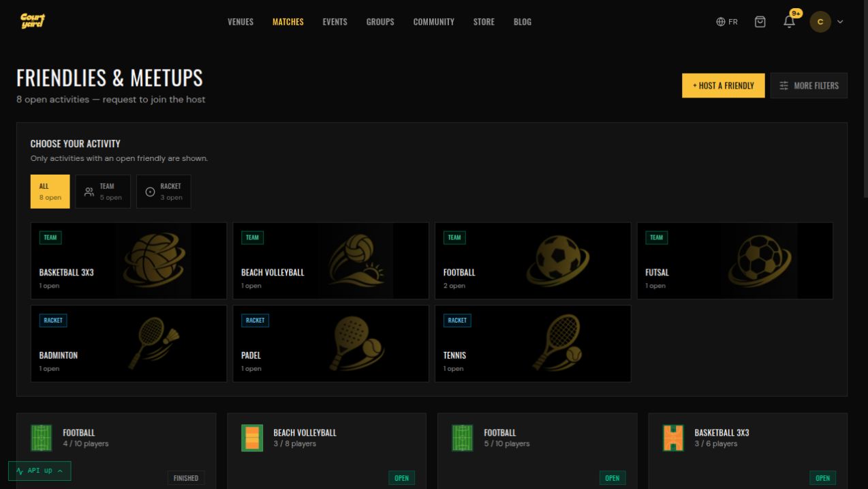Expand the user account menu chevron
Viewport: 868px width, 489px height.
click(x=840, y=22)
